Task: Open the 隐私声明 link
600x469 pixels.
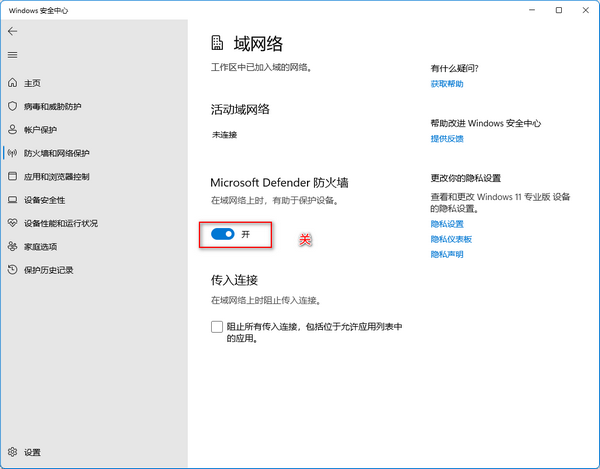Action: (447, 255)
